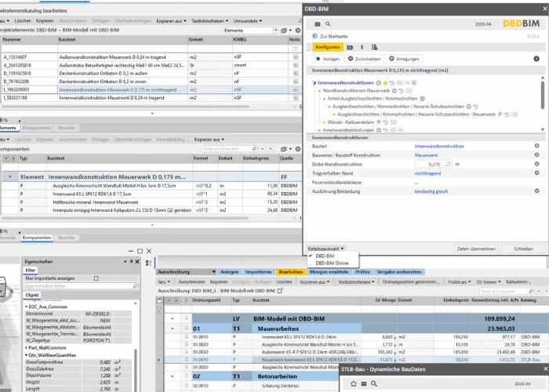Click the lightning icon next to Wände - Kalksandstein

[x=379, y=122]
